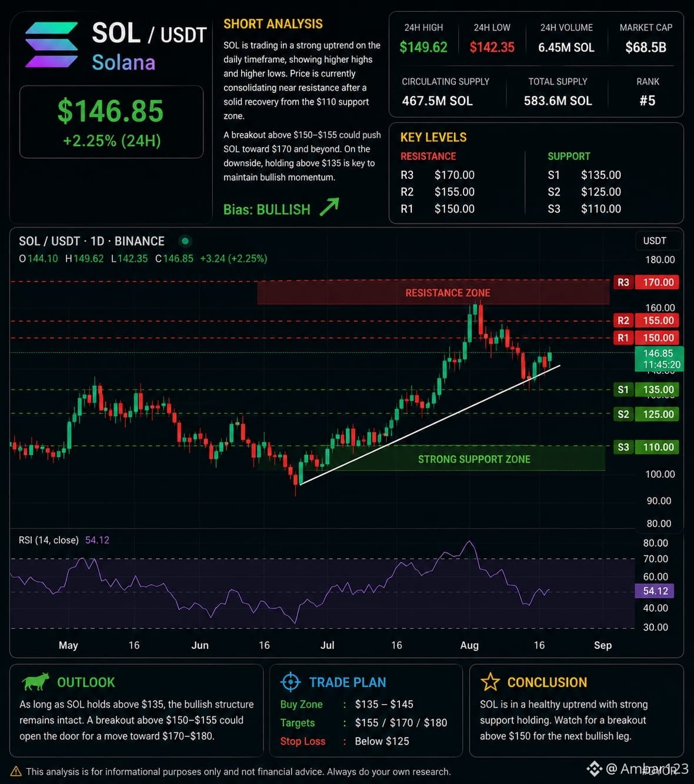Click the R2 $155.00 row in Key Levels
The height and width of the screenshot is (784, 694).
438,192
